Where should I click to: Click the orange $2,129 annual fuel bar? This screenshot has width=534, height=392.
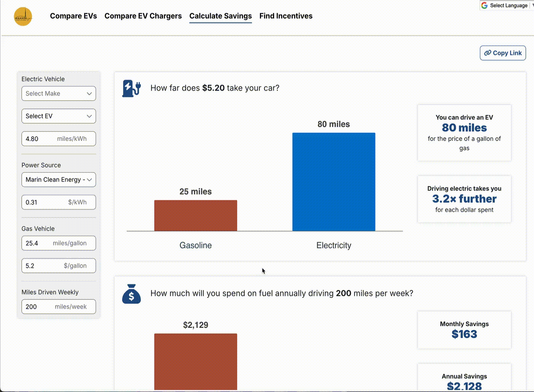(196, 361)
